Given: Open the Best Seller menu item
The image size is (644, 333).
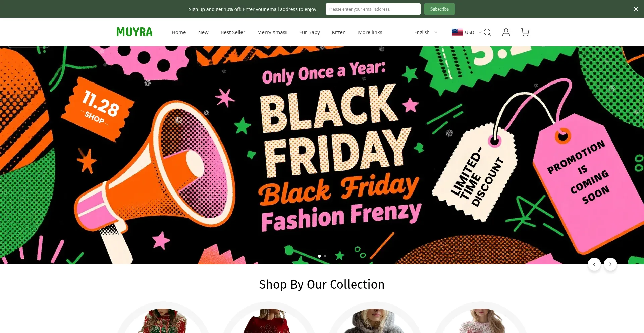Looking at the screenshot, I should coord(233,32).
